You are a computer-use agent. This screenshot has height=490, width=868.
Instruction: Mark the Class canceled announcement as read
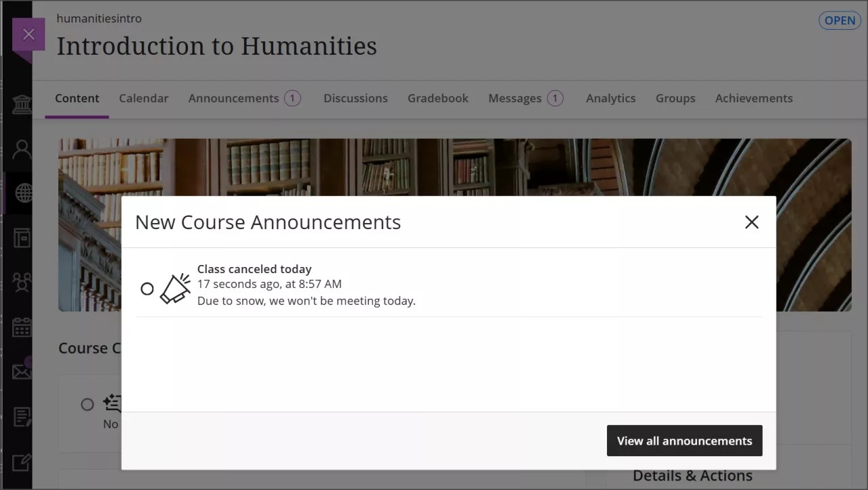click(x=147, y=289)
